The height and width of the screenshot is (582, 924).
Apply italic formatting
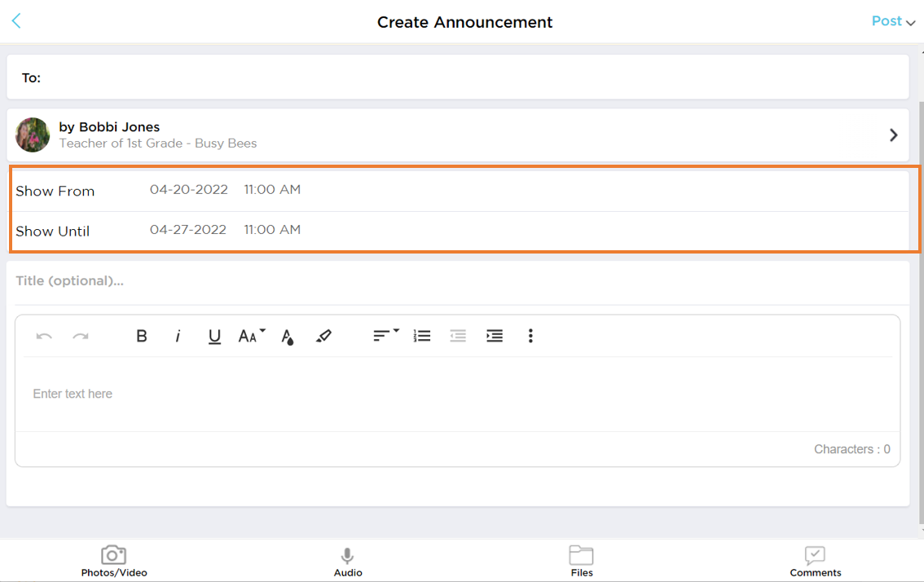click(178, 336)
